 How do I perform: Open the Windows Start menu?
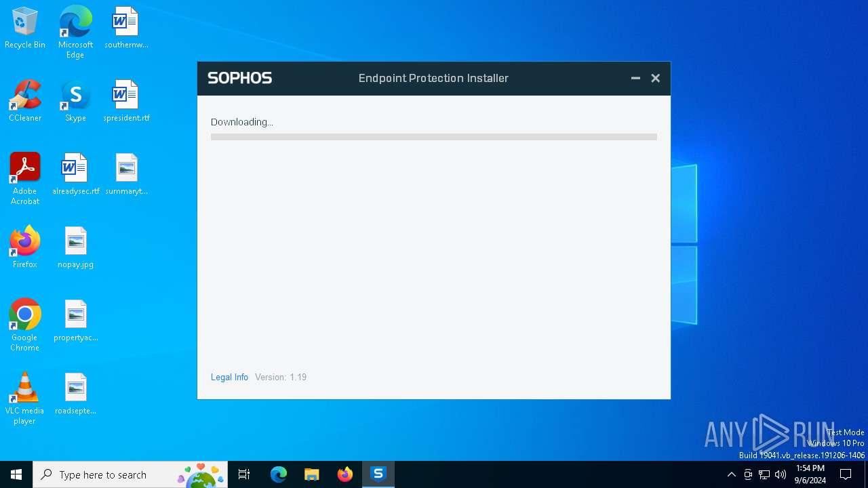[16, 474]
